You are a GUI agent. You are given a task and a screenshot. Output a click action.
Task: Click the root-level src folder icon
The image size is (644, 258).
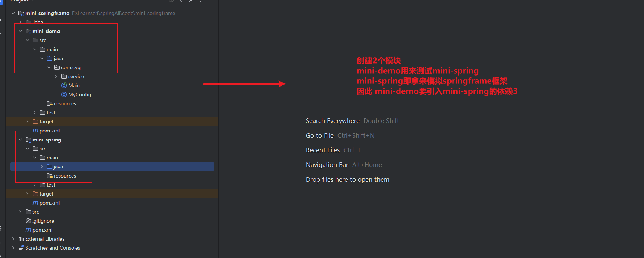tap(28, 212)
